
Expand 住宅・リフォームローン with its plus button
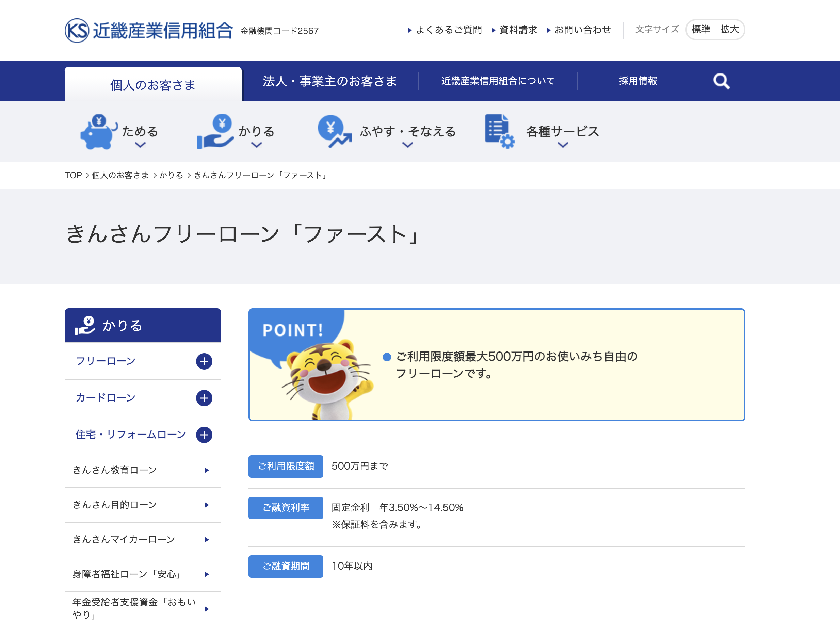[x=204, y=435]
